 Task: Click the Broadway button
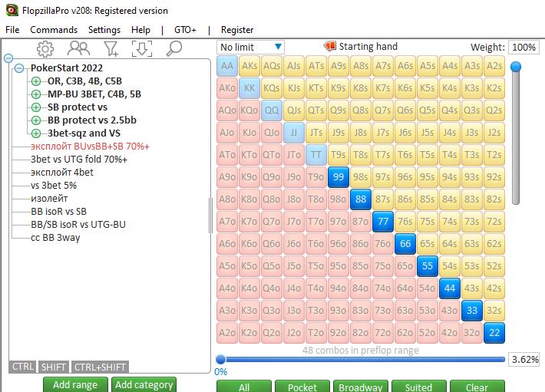click(361, 387)
